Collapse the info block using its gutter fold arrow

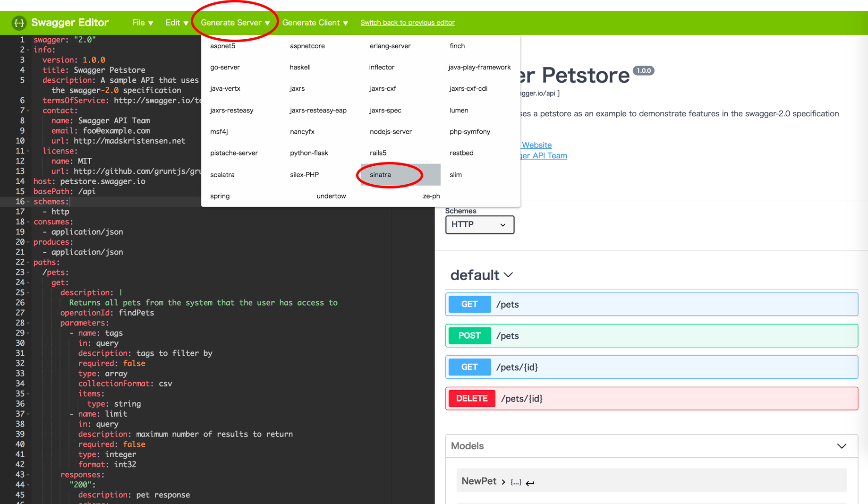pos(28,50)
